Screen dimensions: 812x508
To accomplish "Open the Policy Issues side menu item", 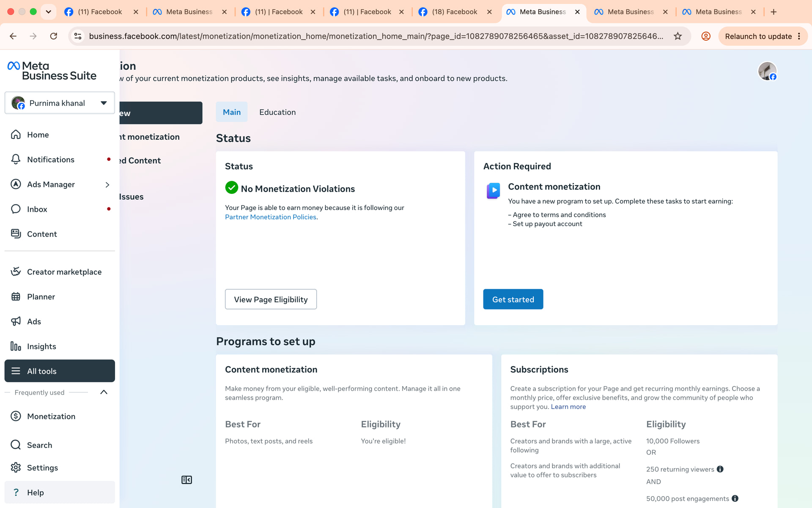I will click(132, 196).
